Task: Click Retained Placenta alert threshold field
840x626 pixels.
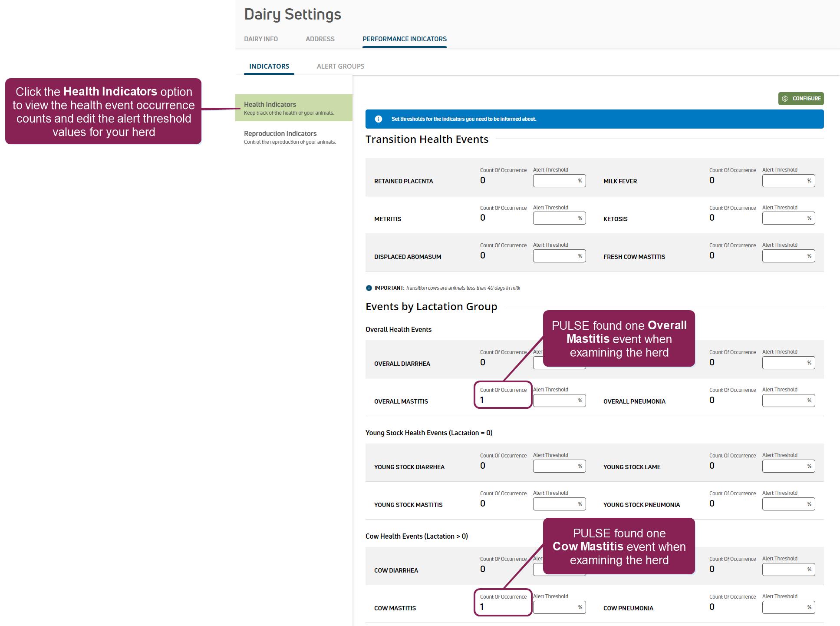Action: (555, 181)
